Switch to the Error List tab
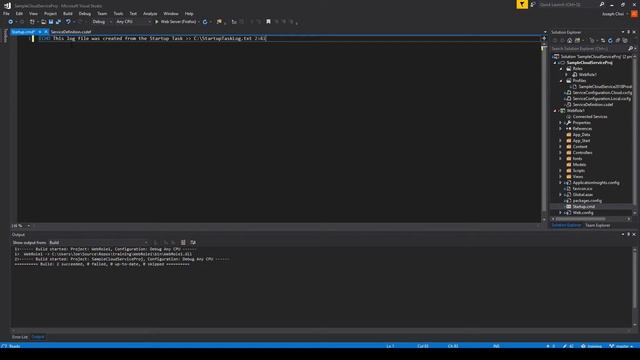 click(x=20, y=337)
